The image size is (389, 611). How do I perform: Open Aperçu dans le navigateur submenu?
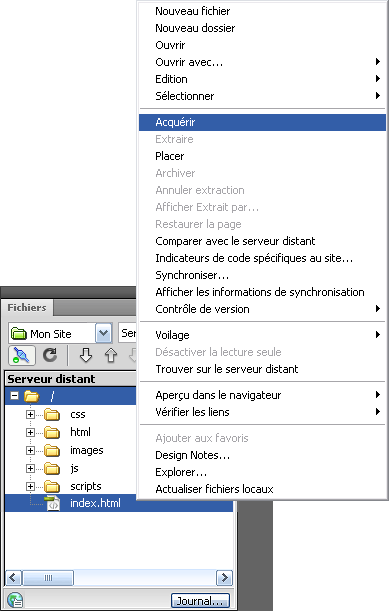pos(263,395)
